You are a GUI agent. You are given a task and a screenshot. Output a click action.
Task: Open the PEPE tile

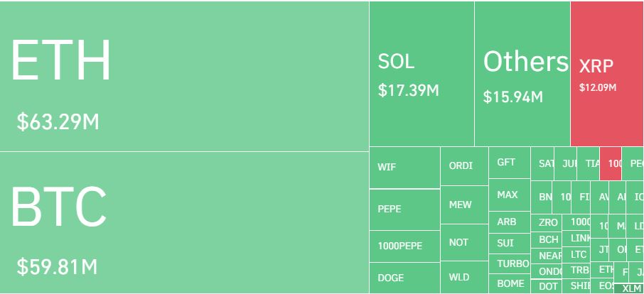click(404, 209)
